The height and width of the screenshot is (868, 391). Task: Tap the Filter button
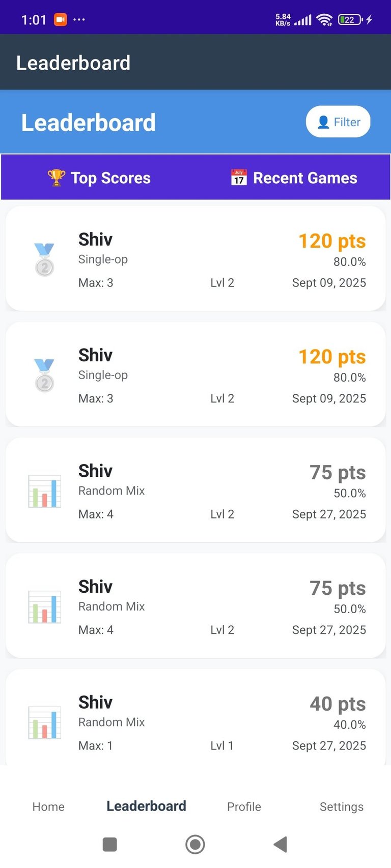(338, 122)
